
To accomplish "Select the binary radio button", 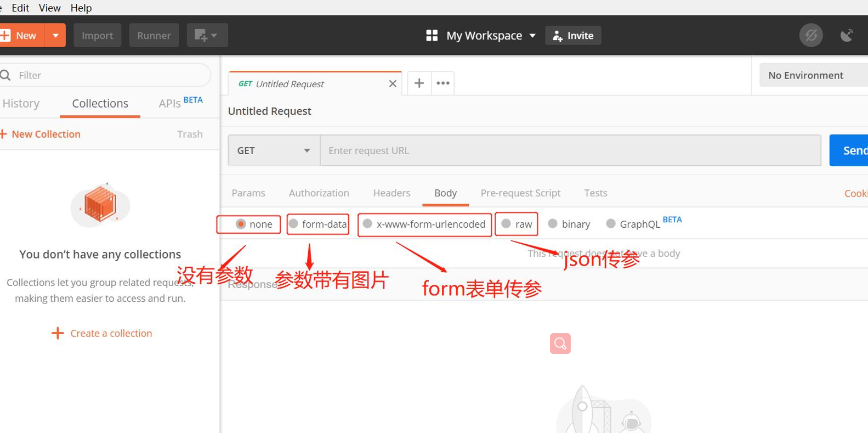I will 553,223.
